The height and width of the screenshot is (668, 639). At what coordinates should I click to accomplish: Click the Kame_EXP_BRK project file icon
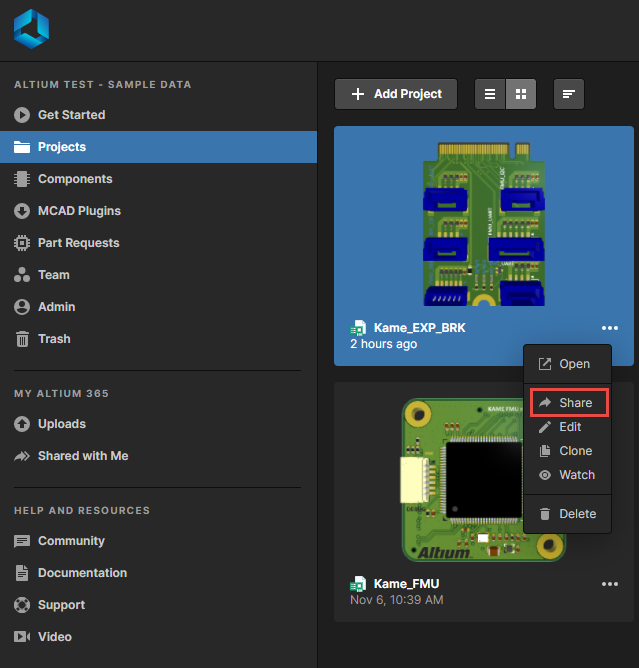(358, 328)
